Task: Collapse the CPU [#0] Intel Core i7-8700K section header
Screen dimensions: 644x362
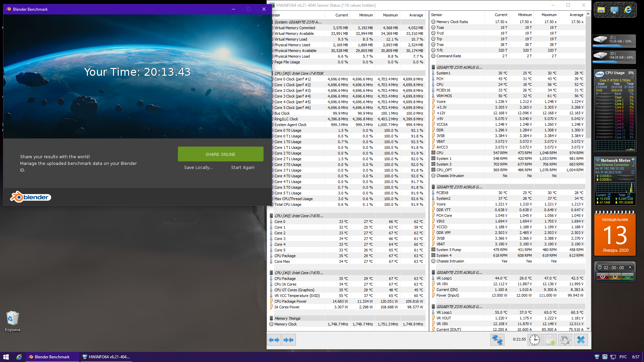Action: coord(299,73)
